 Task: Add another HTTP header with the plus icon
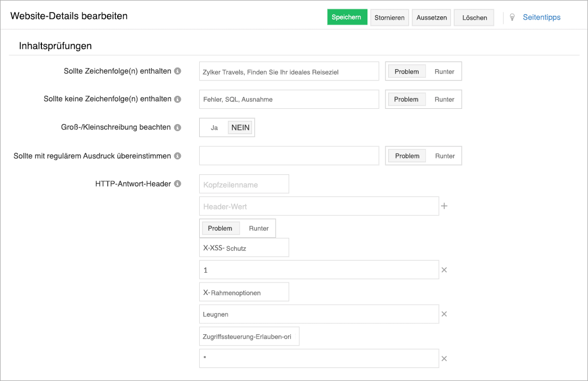click(x=444, y=206)
